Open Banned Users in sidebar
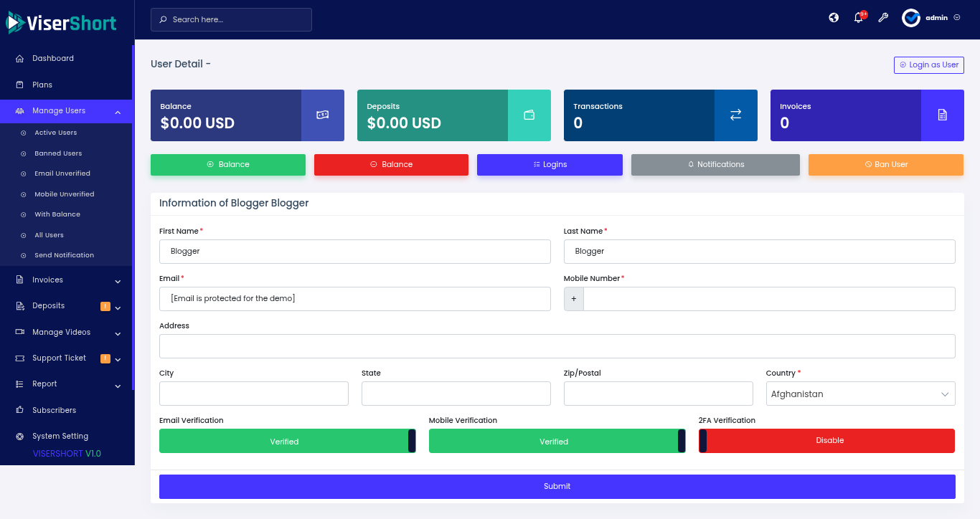 coord(58,153)
